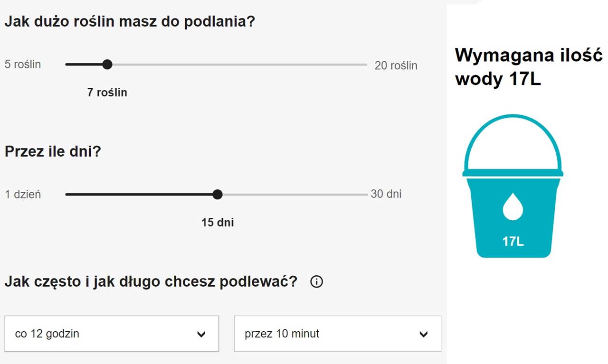Click the '30 dni' maximum label
608x364 pixels.
385,194
